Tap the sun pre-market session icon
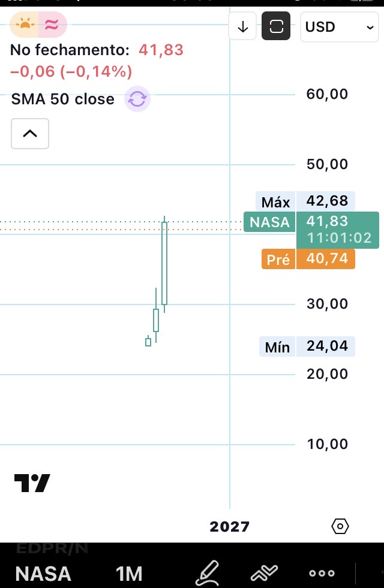Screen dimensions: 384x588 click(x=25, y=25)
